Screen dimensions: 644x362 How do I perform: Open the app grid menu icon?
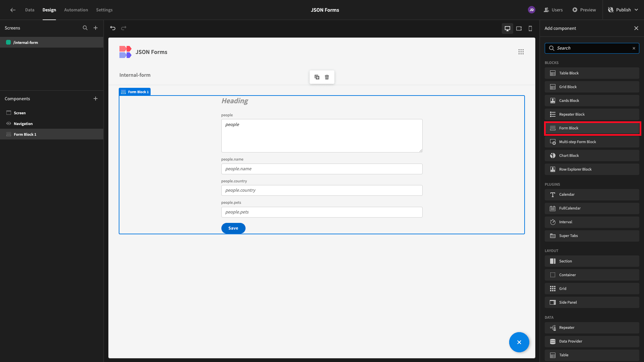(x=521, y=52)
